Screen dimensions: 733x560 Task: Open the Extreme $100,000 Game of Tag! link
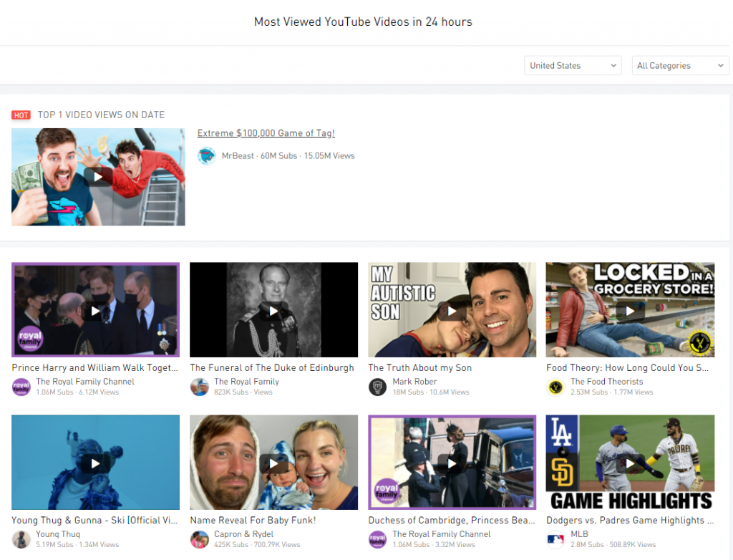[x=266, y=133]
